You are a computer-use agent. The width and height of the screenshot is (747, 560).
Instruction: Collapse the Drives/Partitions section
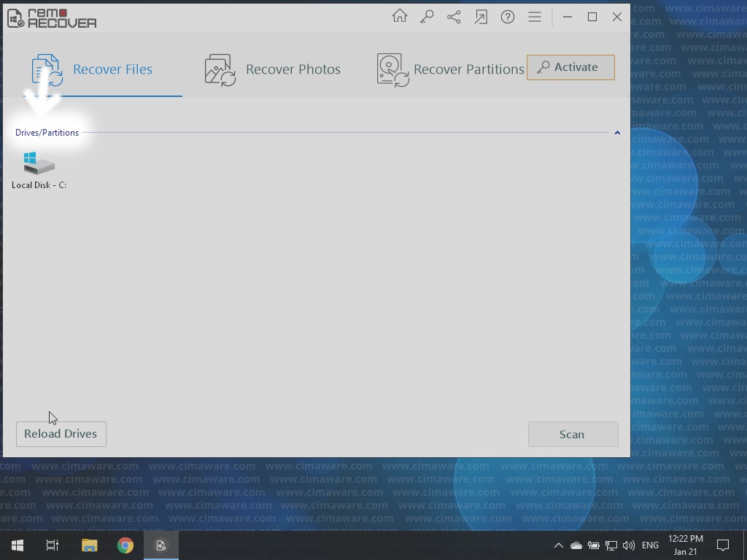617,133
